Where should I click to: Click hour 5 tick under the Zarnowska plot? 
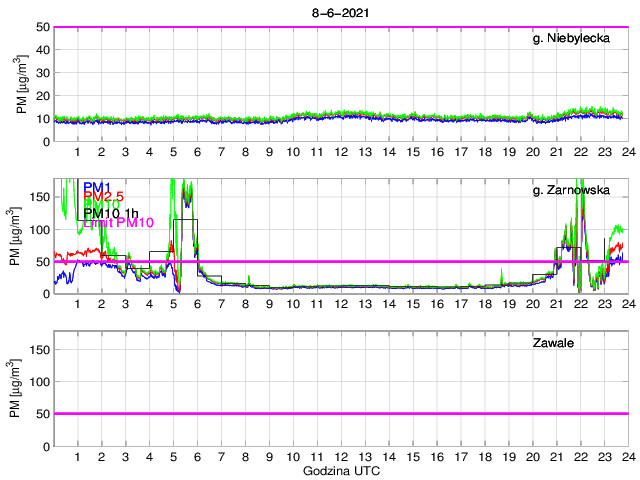tap(173, 305)
